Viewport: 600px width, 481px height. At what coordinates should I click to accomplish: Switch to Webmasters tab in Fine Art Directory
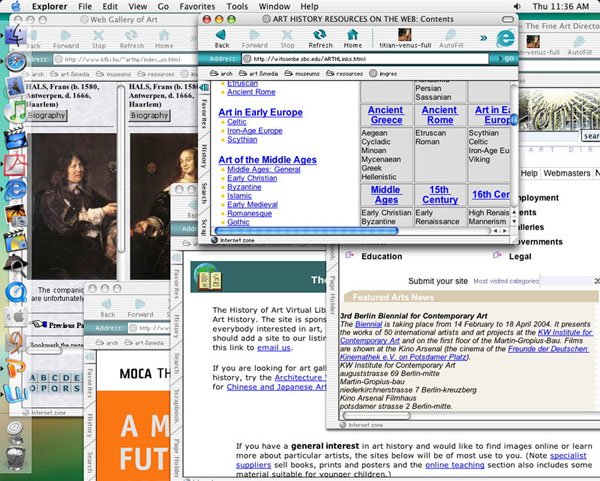[x=567, y=173]
